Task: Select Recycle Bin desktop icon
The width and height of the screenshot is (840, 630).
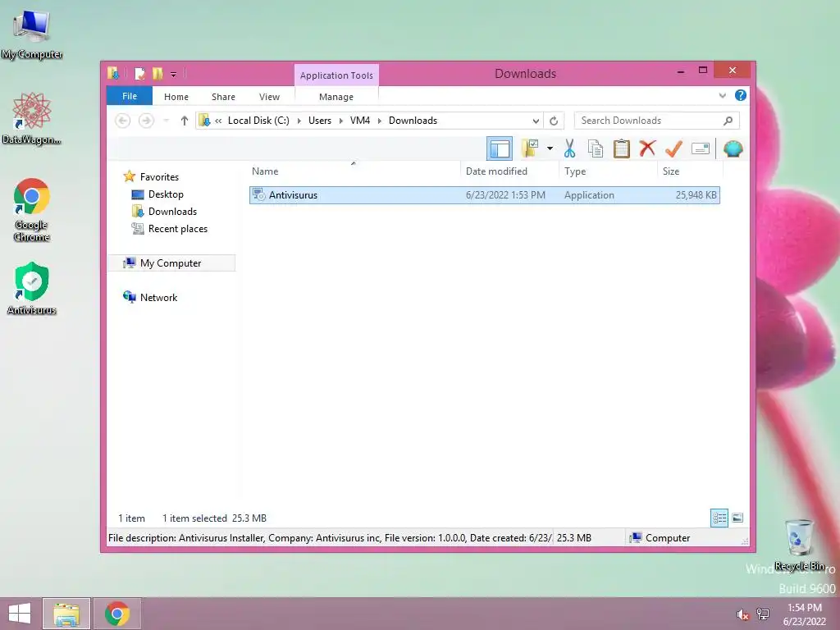Action: pyautogui.click(x=799, y=545)
